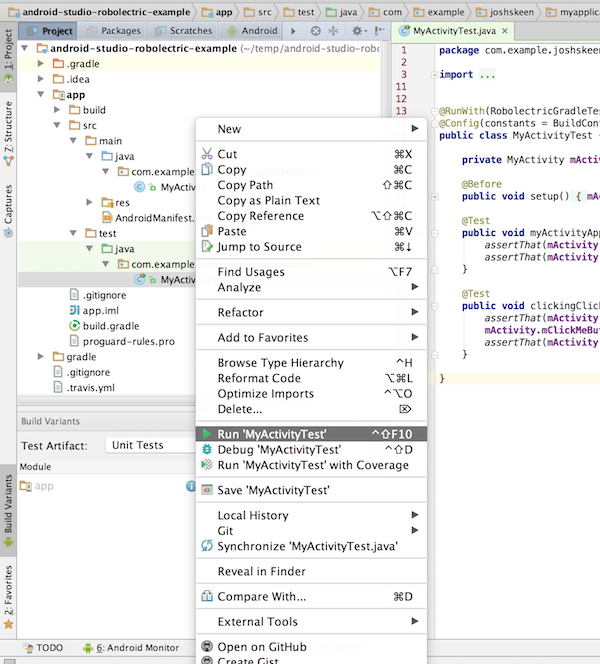Open Test Artifact Unit Tests dropdown
600x664 pixels.
[151, 445]
